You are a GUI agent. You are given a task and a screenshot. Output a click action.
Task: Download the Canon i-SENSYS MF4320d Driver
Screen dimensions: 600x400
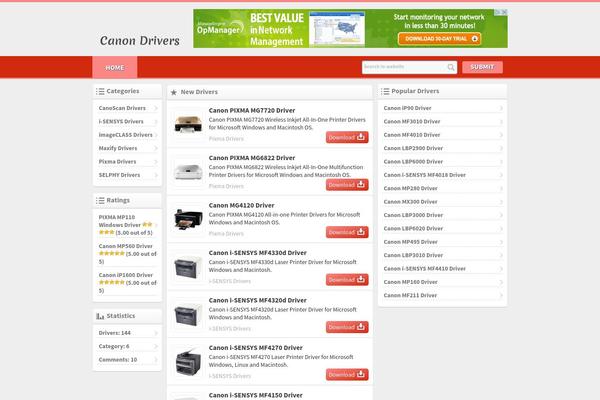coord(347,327)
